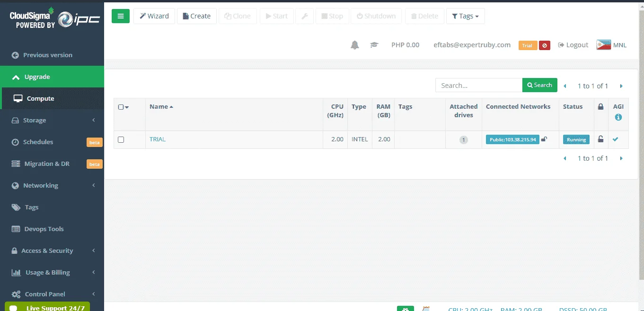Open Migration & DR in sidebar
Image resolution: width=644 pixels, height=311 pixels.
(x=52, y=164)
